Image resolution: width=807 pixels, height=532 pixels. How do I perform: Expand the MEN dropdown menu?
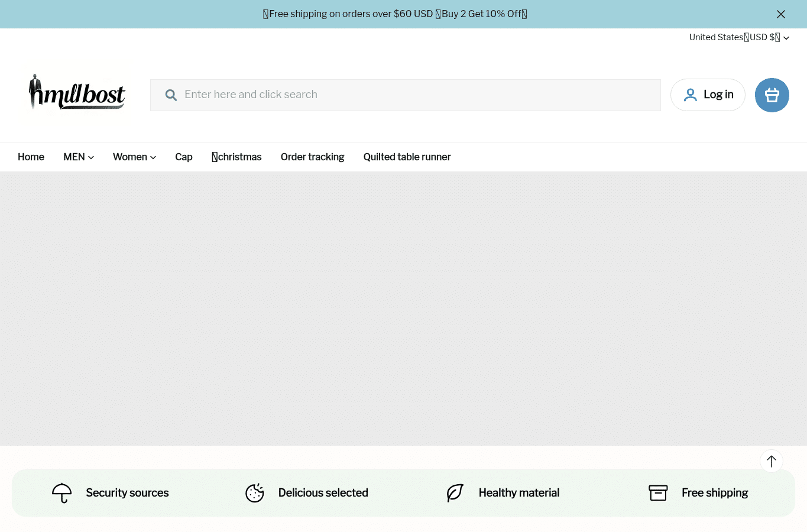click(x=79, y=157)
